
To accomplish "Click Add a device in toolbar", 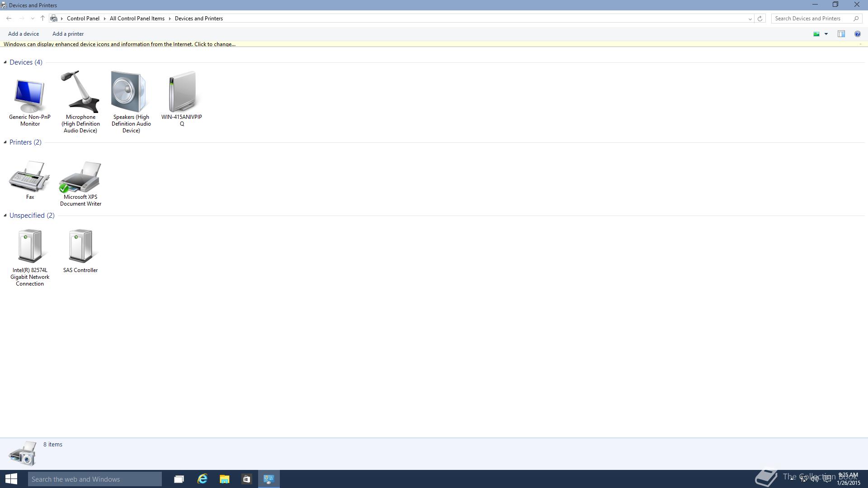I will tap(24, 34).
